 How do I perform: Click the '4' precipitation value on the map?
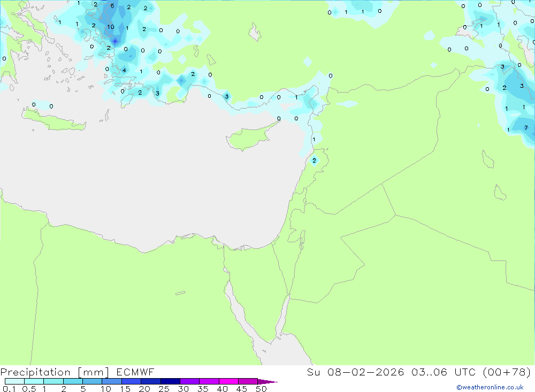click(x=124, y=70)
